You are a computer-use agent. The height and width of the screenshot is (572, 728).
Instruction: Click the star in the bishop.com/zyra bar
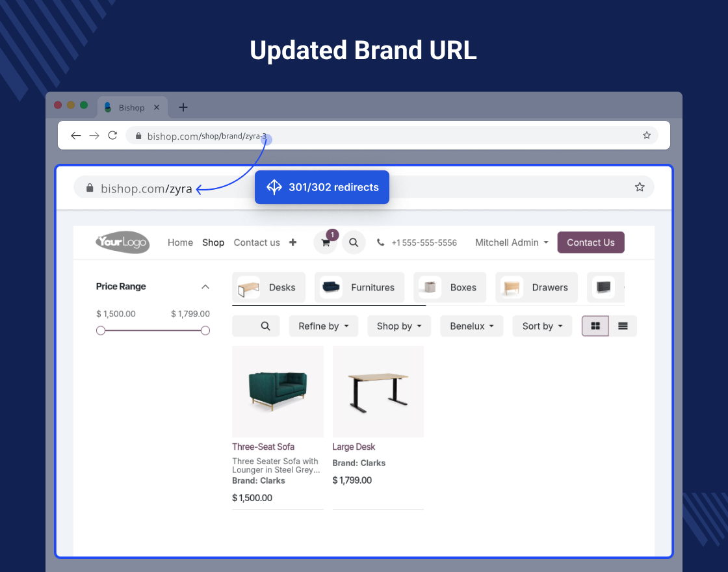pyautogui.click(x=640, y=187)
